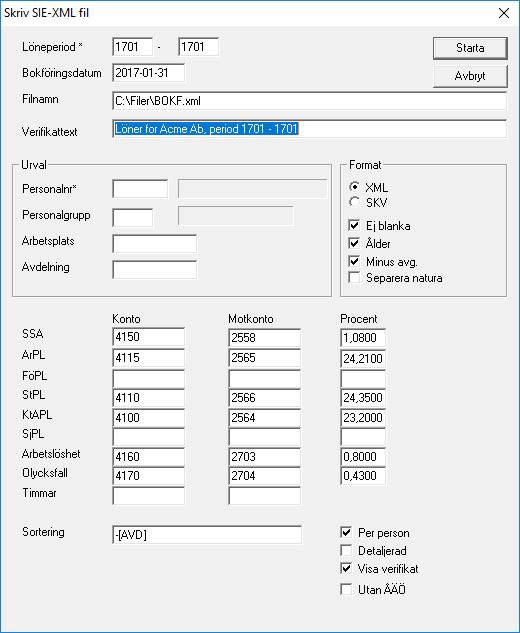Screen dimensions: 520x633
Task: Focus the Personalnr input field
Action: [x=140, y=189]
